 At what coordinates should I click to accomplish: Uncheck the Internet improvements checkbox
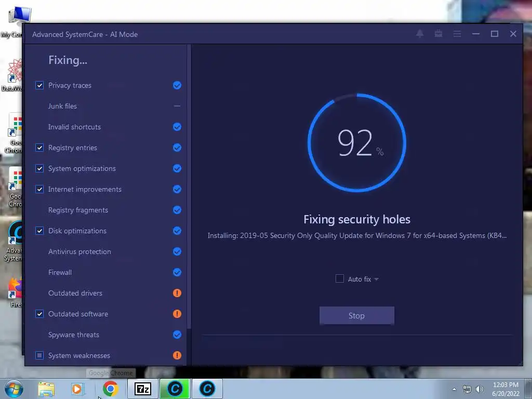click(x=39, y=189)
